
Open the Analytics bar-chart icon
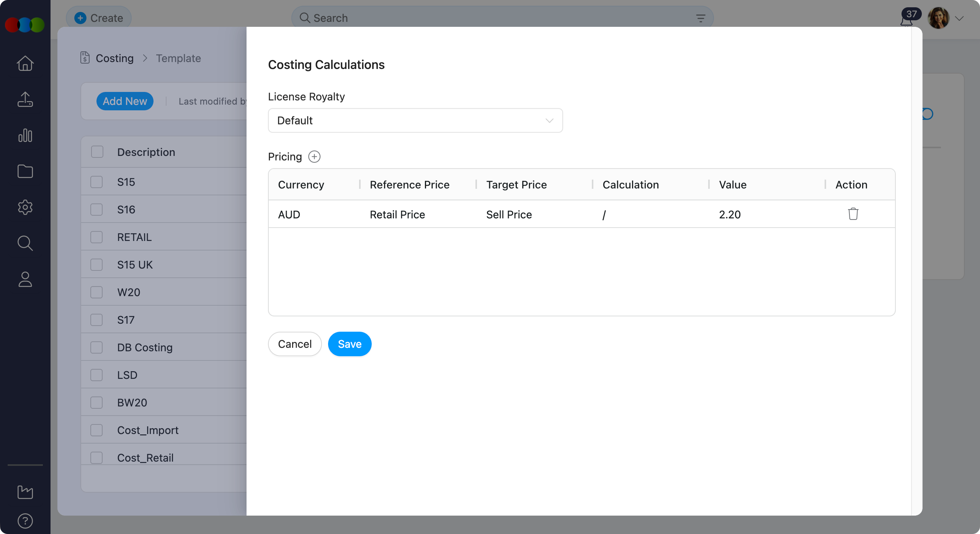point(25,135)
